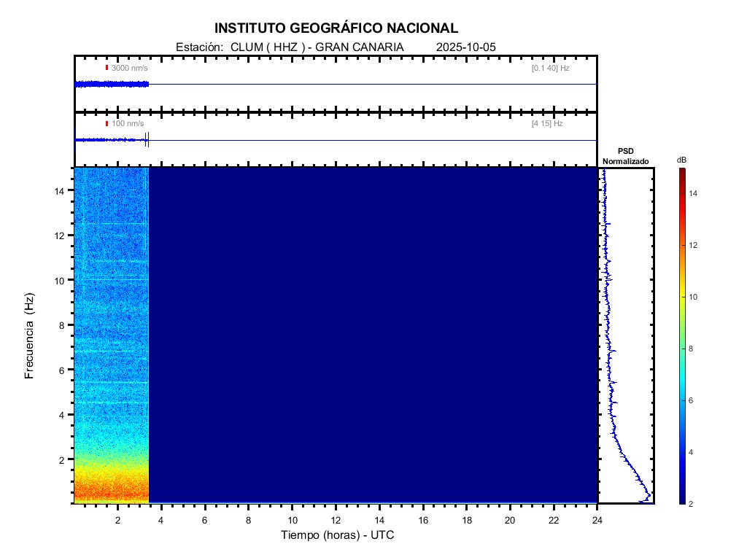Screen dimensions: 747x560
Task: Click the red scale marker beside 3000 nm/s
Action: (x=107, y=68)
